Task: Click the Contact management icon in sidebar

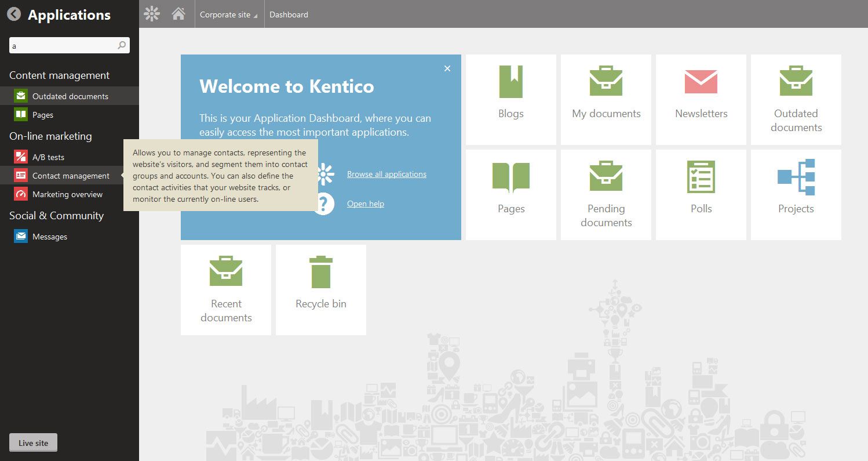Action: click(21, 176)
